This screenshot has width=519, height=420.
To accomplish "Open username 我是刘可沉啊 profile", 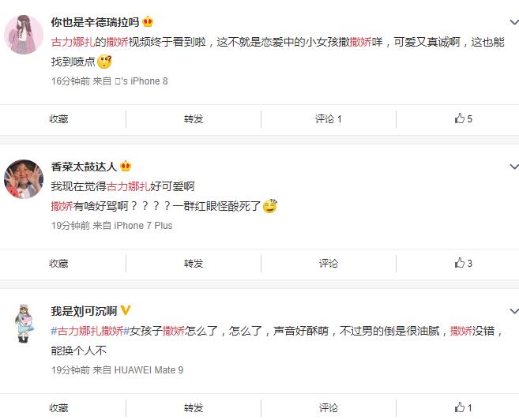I will coord(84,311).
